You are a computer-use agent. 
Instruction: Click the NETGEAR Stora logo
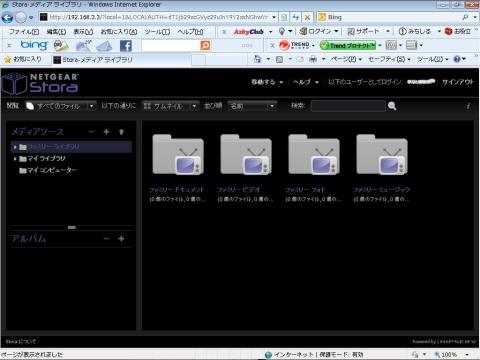tap(40, 83)
